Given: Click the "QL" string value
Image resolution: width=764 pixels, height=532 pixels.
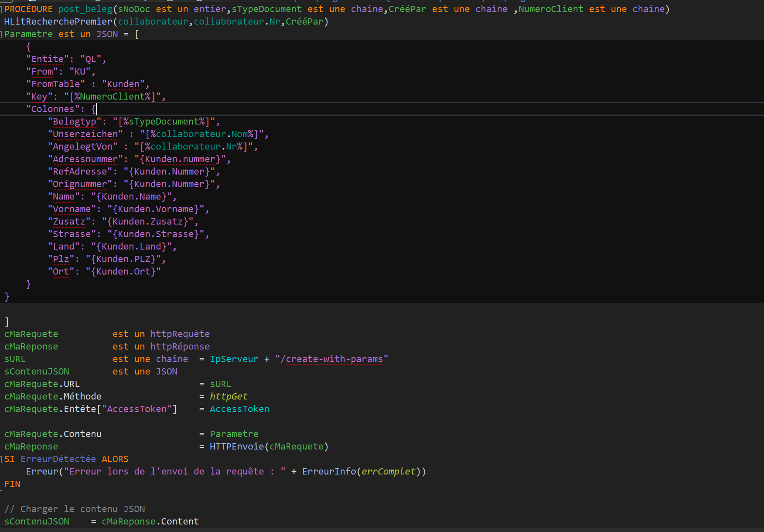Looking at the screenshot, I should (x=91, y=59).
